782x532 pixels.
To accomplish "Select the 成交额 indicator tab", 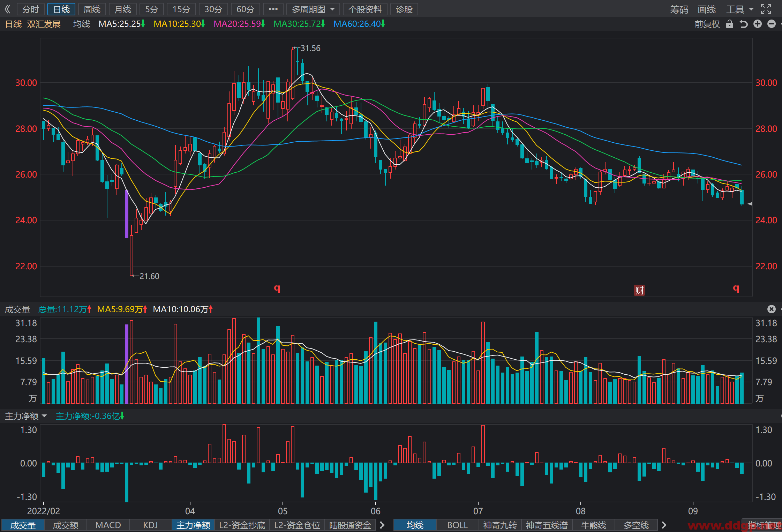I will click(x=66, y=525).
